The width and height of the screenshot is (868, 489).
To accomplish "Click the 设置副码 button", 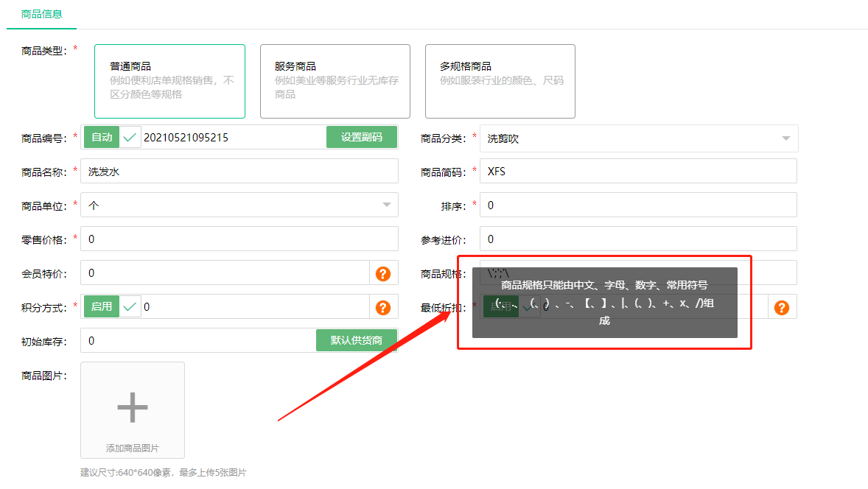I will click(x=361, y=137).
